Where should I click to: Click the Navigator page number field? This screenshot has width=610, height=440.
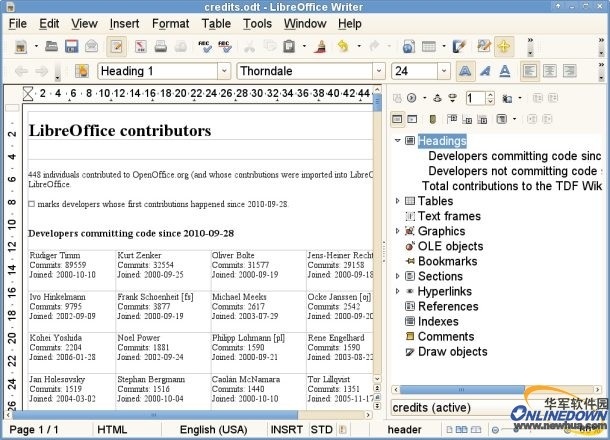coord(475,98)
